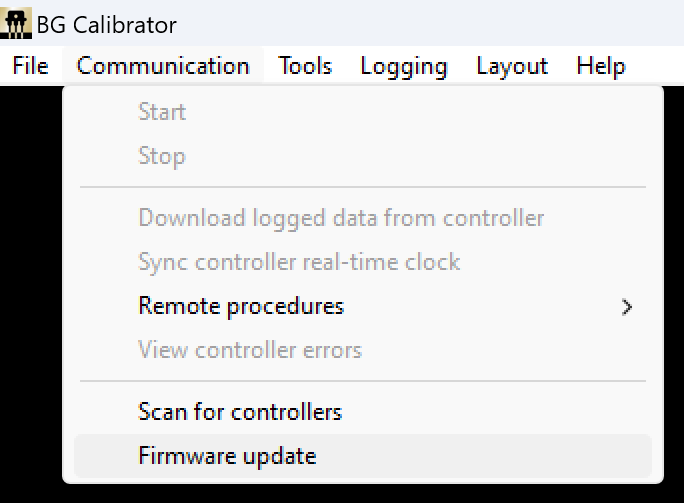
Task: Open the Logging menu
Action: [x=404, y=66]
